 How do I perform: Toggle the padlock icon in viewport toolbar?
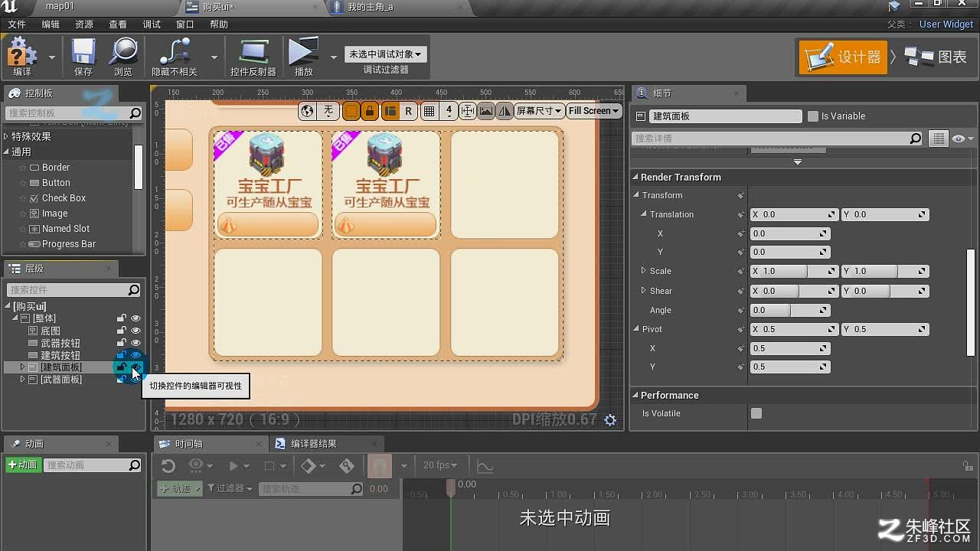point(370,111)
